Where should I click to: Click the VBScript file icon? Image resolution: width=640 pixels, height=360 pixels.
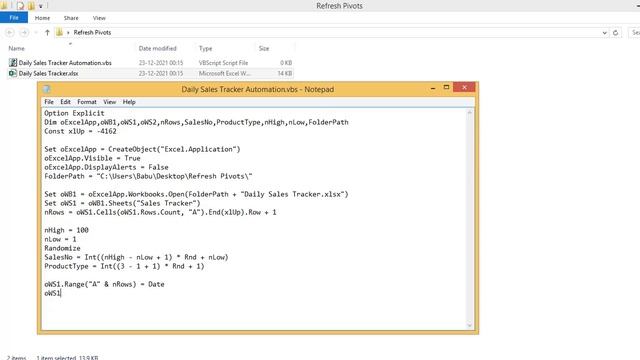click(13, 62)
